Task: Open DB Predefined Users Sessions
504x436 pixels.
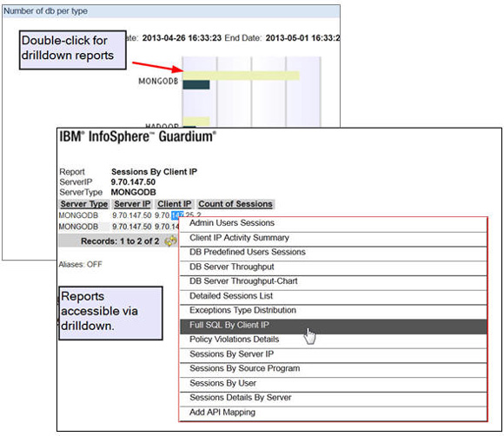Action: tap(334, 253)
